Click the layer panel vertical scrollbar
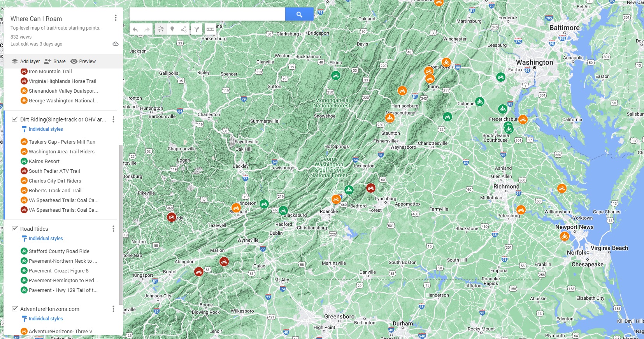644x339 pixels. [121, 225]
